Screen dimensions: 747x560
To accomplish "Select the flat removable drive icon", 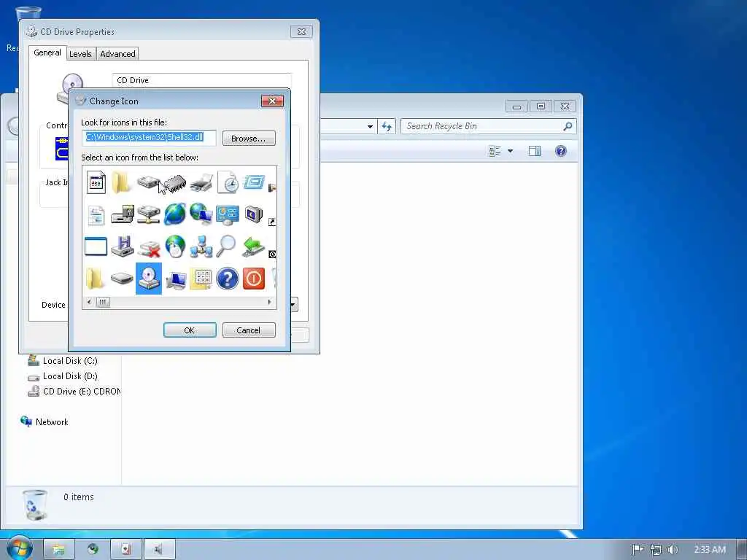I will [x=122, y=278].
